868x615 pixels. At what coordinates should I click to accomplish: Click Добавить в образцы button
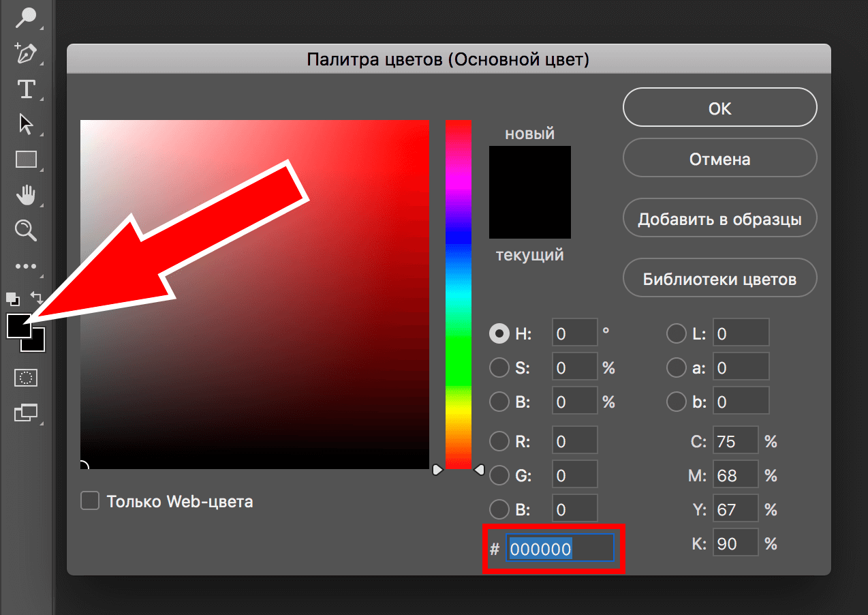(719, 220)
